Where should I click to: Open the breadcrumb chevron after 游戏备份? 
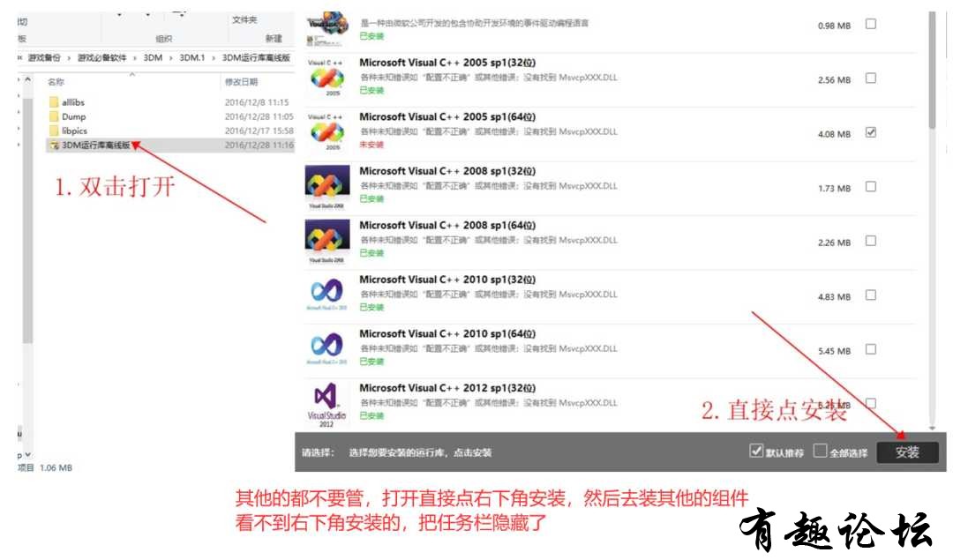pos(69,57)
